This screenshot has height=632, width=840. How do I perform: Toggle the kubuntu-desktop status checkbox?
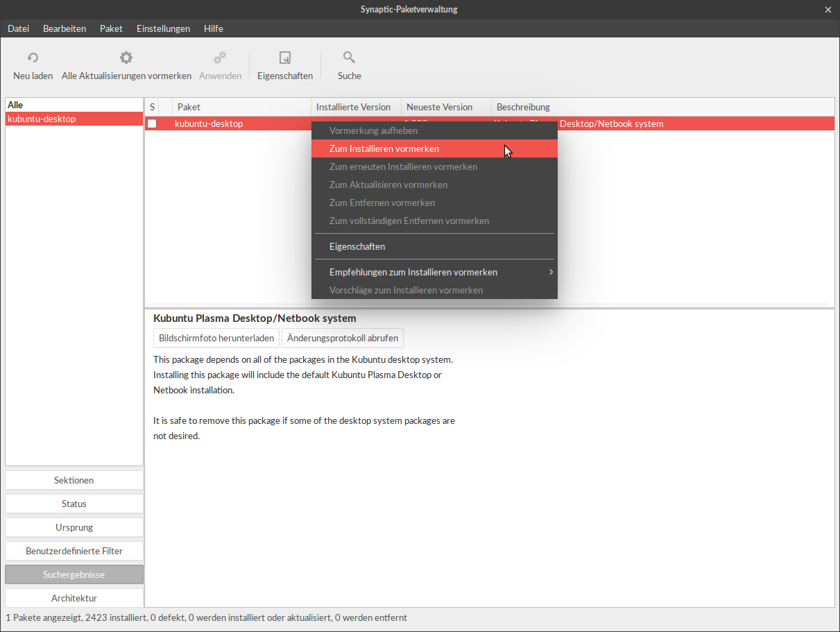pyautogui.click(x=152, y=124)
